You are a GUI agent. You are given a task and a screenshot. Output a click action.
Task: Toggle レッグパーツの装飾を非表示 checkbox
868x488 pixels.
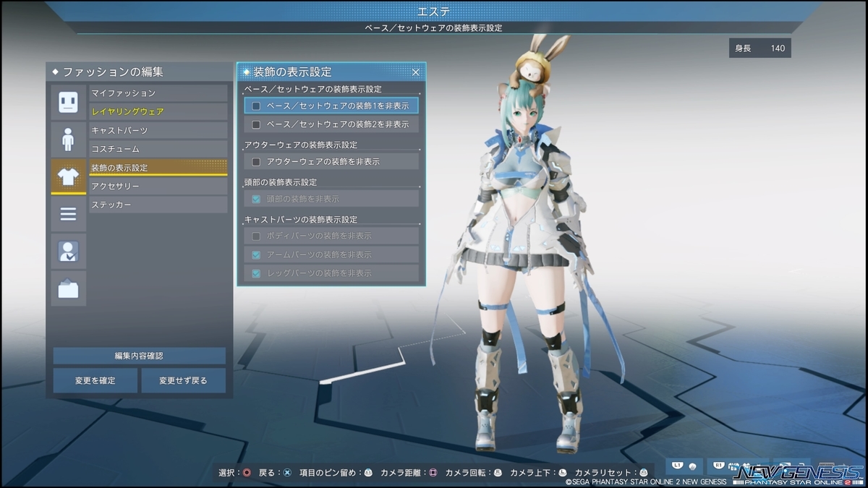click(x=256, y=273)
